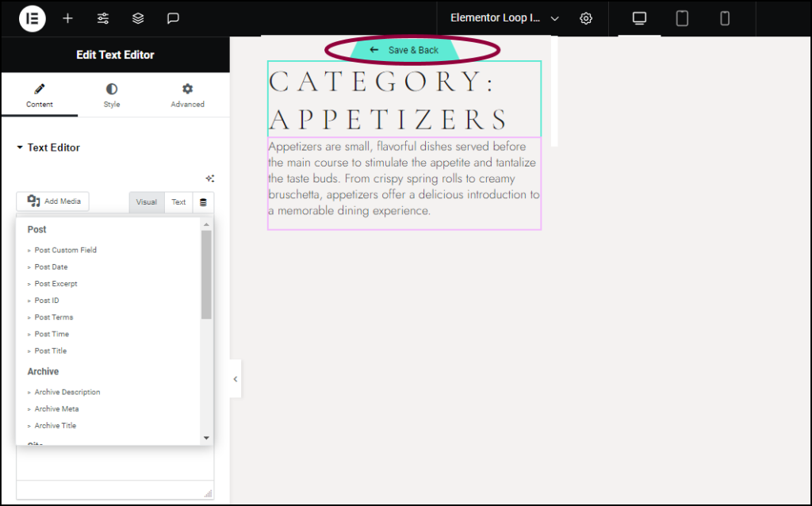Select the Archive Description dynamic tag

click(67, 392)
